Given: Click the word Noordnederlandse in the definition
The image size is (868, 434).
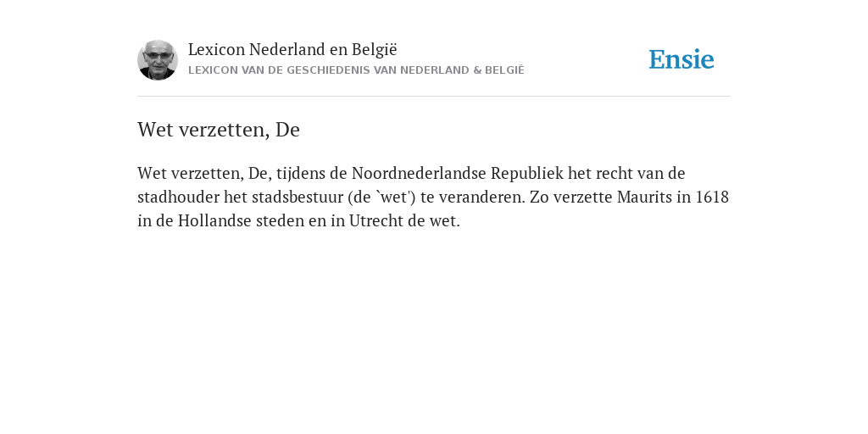Looking at the screenshot, I should (419, 173).
